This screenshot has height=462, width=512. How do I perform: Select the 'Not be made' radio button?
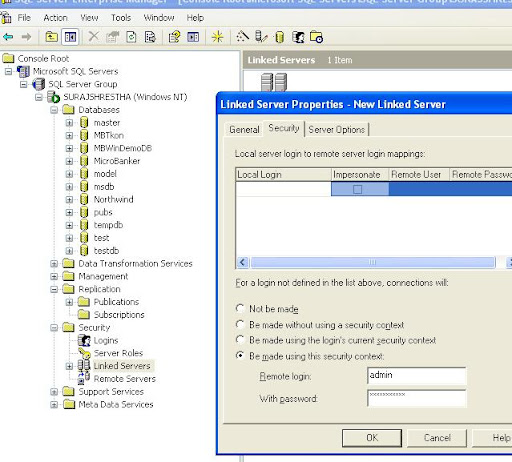(240, 308)
